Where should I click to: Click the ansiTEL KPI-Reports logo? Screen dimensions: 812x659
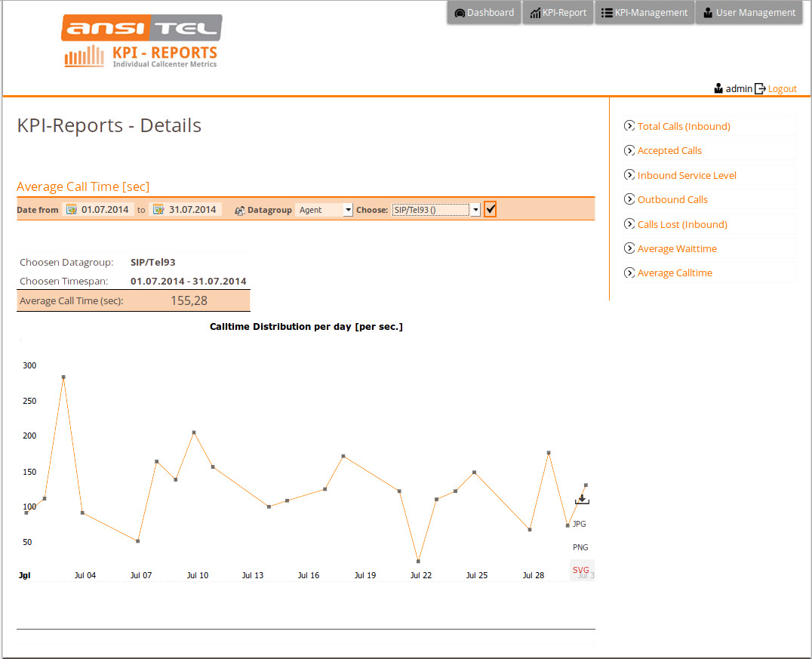(x=141, y=41)
